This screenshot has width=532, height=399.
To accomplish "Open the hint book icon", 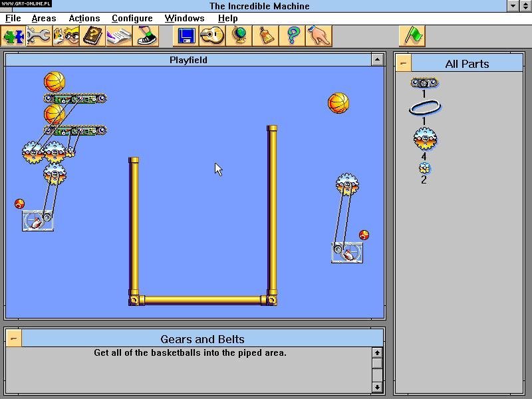I will pyautogui.click(x=92, y=36).
